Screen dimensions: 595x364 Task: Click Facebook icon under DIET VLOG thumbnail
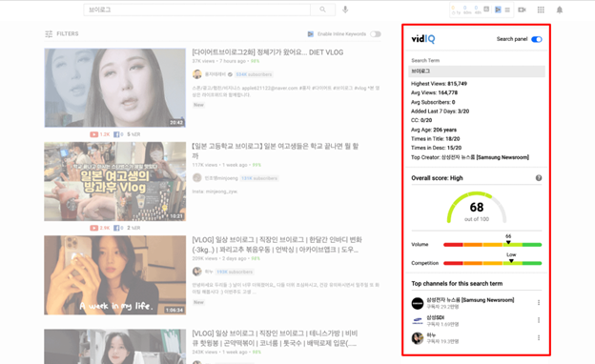tap(116, 134)
